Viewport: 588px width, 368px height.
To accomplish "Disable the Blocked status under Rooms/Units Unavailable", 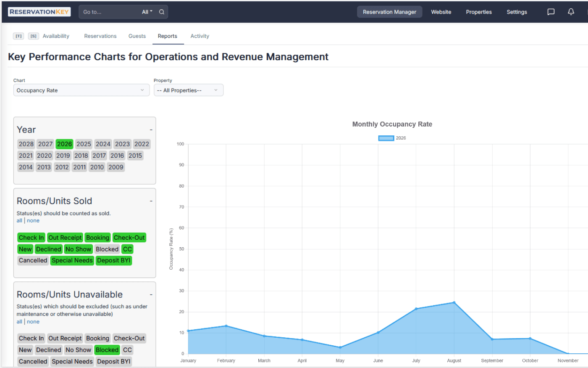I will (x=107, y=349).
